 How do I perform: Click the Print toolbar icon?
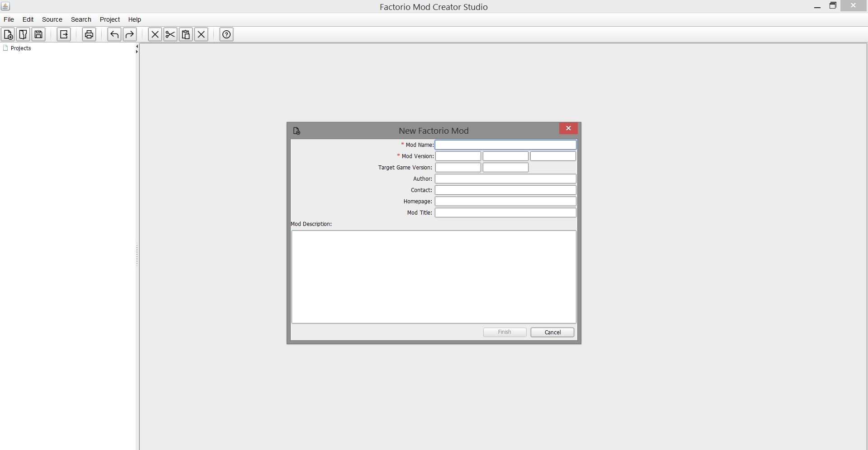click(x=89, y=35)
